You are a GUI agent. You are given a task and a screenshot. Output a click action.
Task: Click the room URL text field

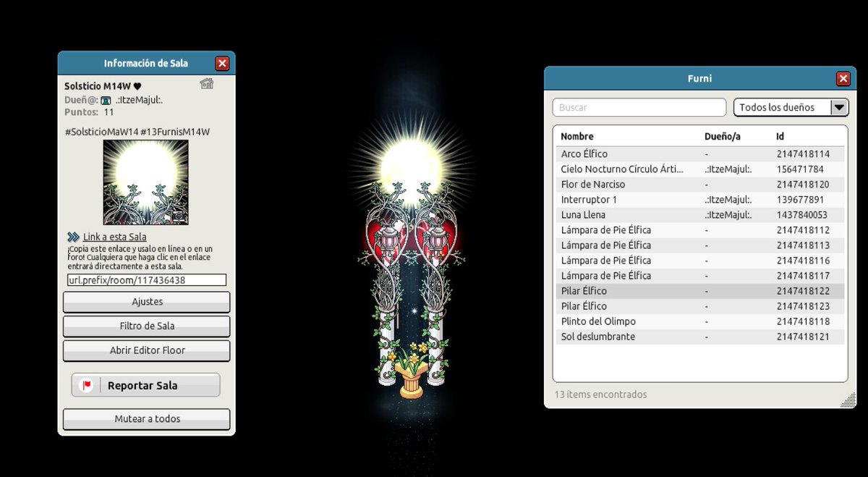pyautogui.click(x=147, y=279)
